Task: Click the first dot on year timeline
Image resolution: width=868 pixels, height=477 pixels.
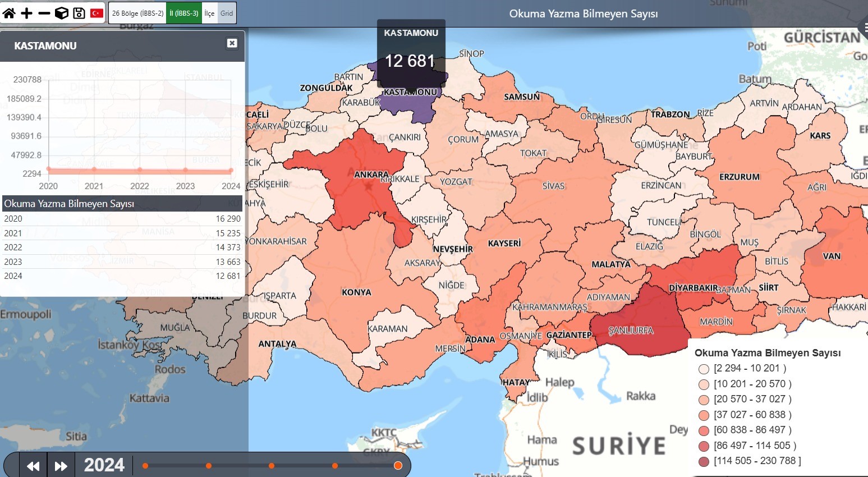Action: [x=145, y=466]
